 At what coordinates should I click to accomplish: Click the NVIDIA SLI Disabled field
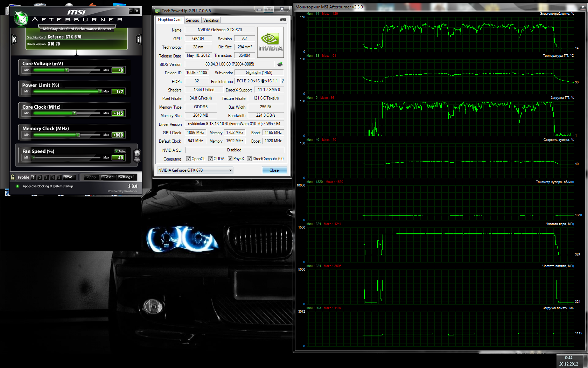[x=234, y=150]
